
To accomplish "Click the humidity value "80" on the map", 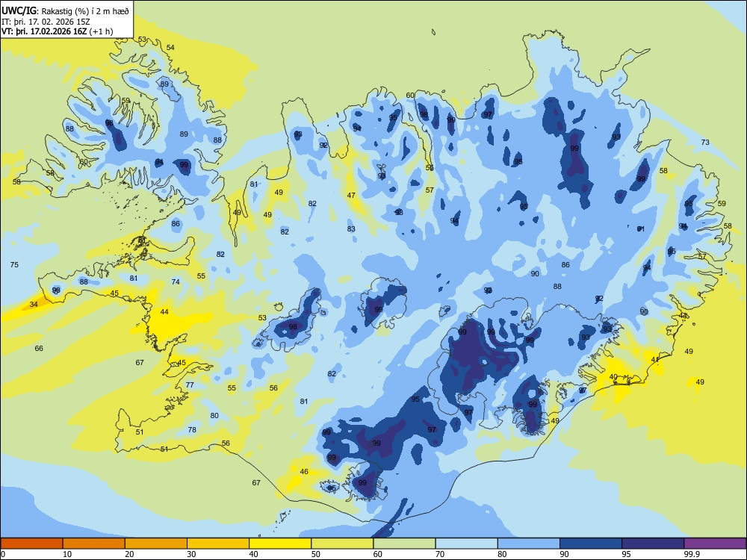I will (x=214, y=416).
